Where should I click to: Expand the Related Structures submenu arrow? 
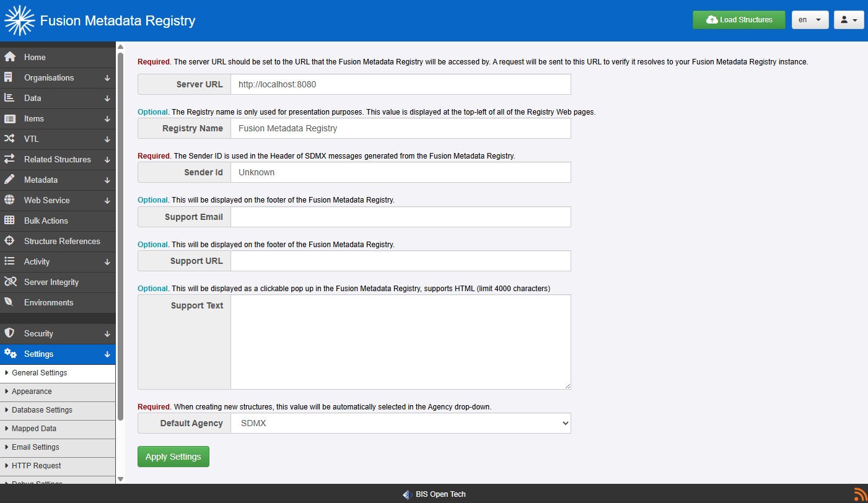[x=107, y=160]
